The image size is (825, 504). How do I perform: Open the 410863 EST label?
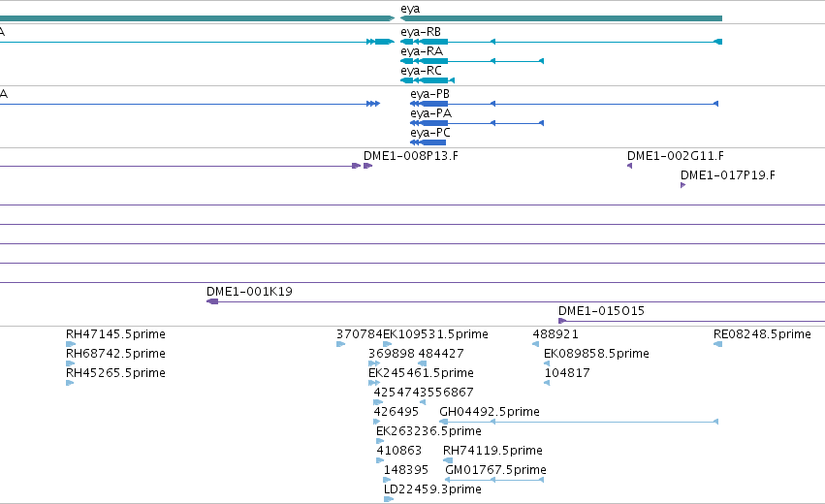pyautogui.click(x=398, y=451)
